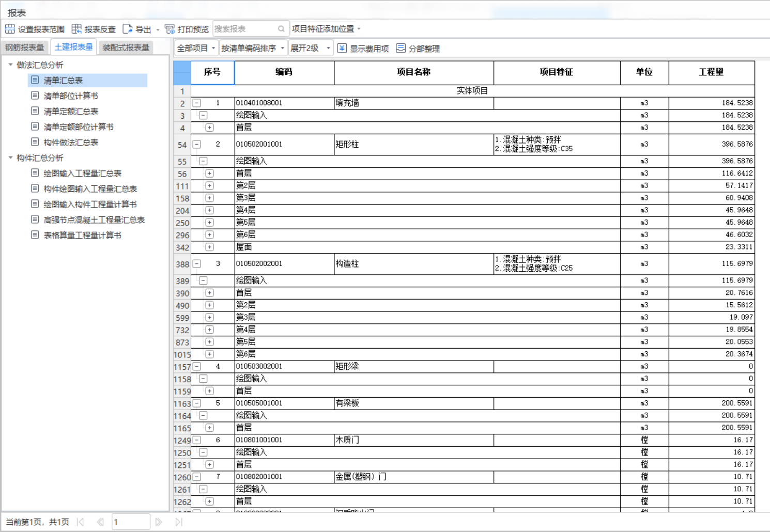Click the 项目特征 column header

point(557,72)
